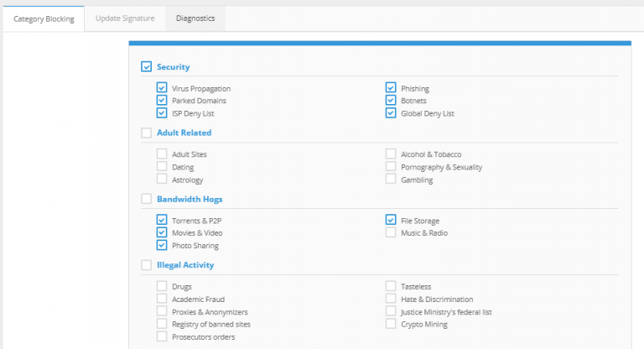Check the Adult Sites box
This screenshot has height=349, width=644.
pos(162,154)
